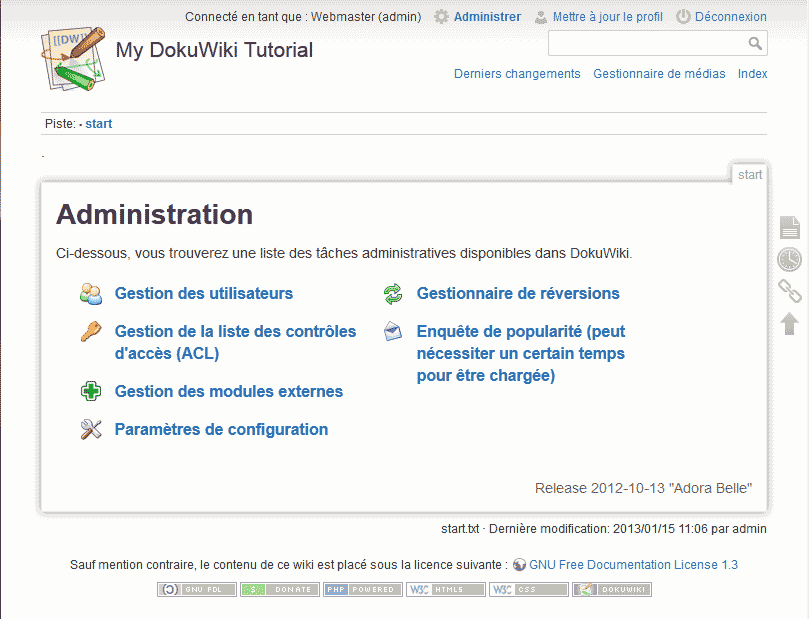Viewport: 809px width, 619px height.
Task: Click the My DokuWiki Tutorial title
Action: coord(214,50)
